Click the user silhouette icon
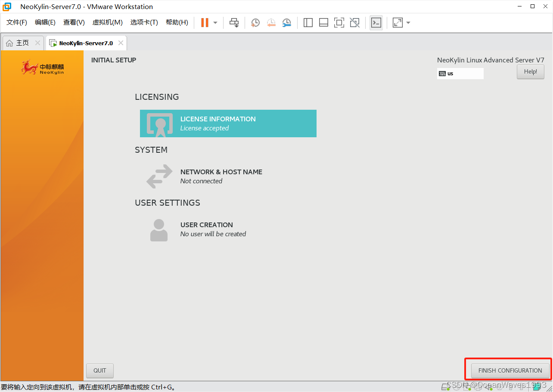 [x=159, y=230]
